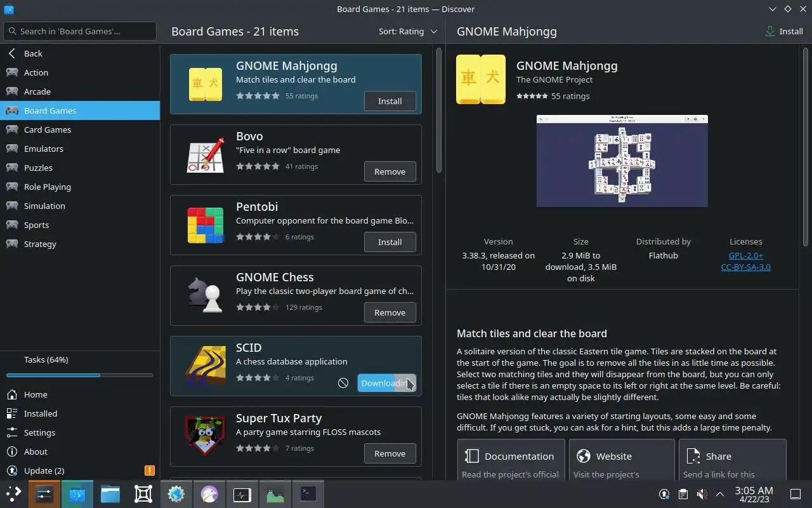Image resolution: width=812 pixels, height=508 pixels.
Task: Install GNOME Mahjongg from the list card
Action: click(390, 101)
